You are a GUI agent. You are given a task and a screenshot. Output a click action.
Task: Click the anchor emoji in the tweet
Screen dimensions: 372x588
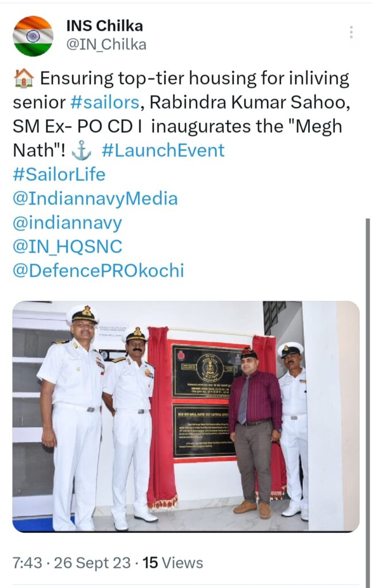[x=81, y=151]
